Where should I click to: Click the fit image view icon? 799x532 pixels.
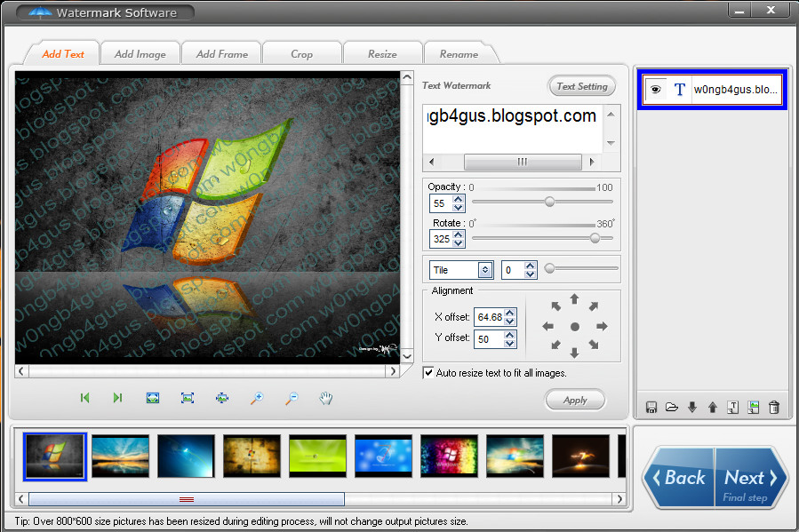tap(152, 398)
